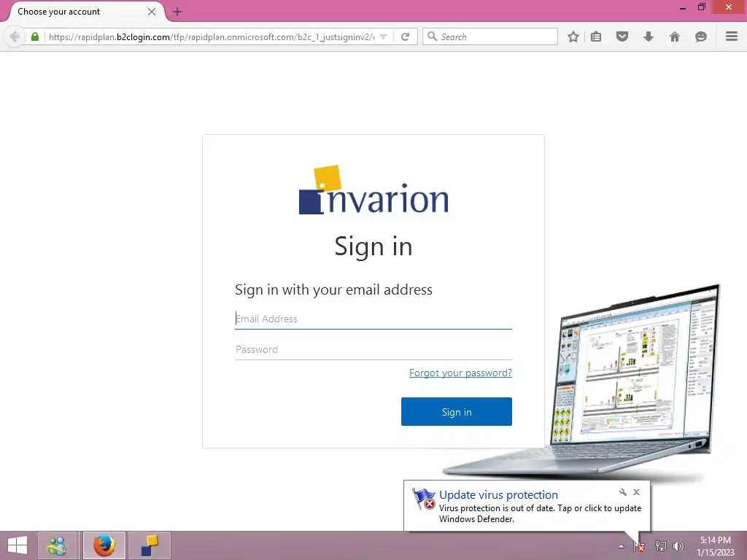Go to home page via house icon
This screenshot has width=747, height=560.
(675, 36)
